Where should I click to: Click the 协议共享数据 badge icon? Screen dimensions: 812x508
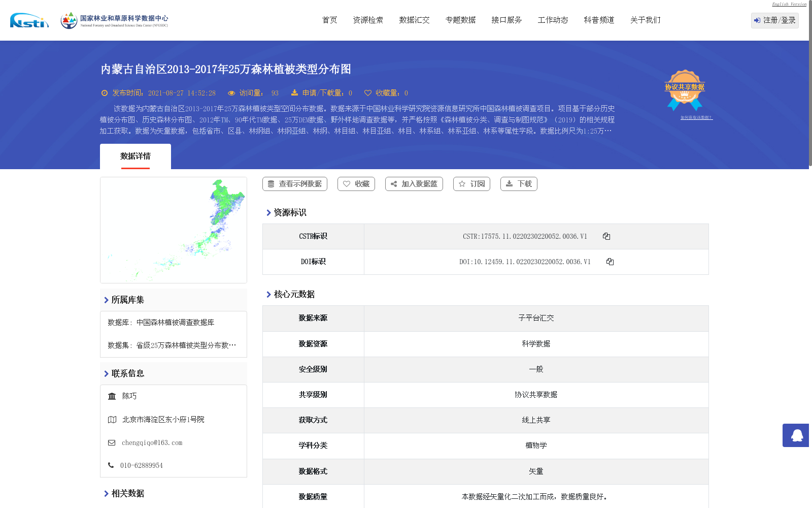(x=685, y=90)
